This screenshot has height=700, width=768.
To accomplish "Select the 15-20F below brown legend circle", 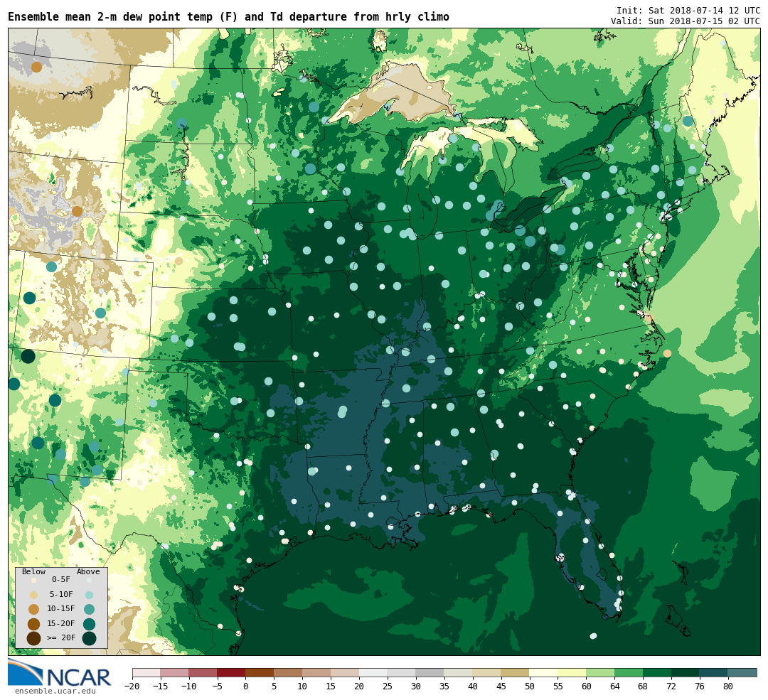I will [33, 624].
